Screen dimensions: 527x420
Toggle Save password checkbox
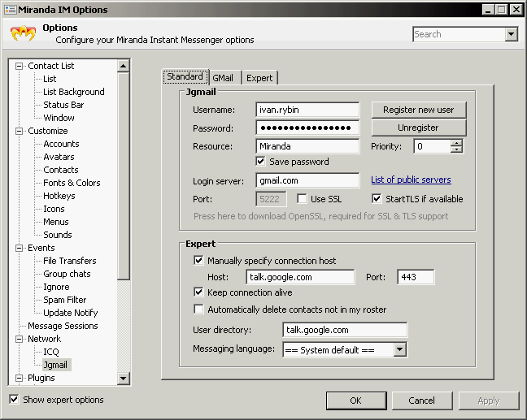point(260,162)
